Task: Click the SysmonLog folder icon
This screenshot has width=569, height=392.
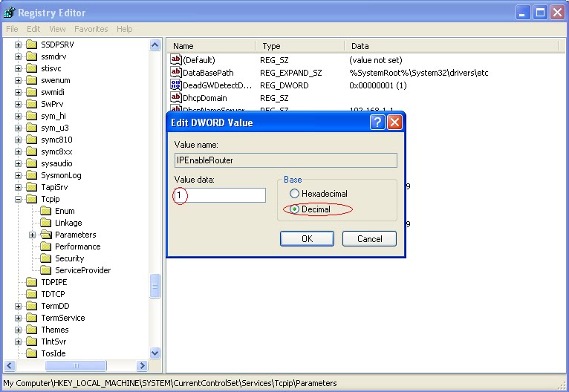Action: click(32, 175)
